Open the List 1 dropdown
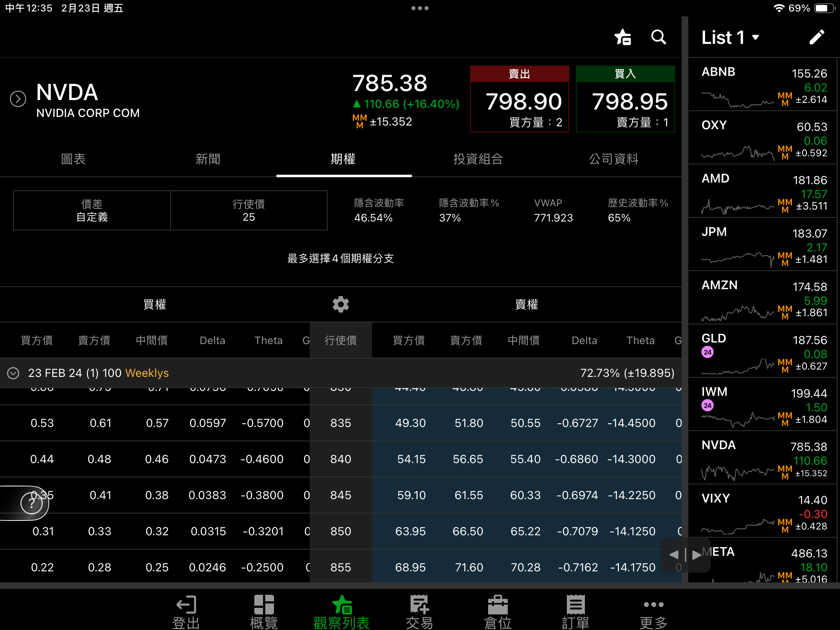The height and width of the screenshot is (630, 840). tap(730, 37)
